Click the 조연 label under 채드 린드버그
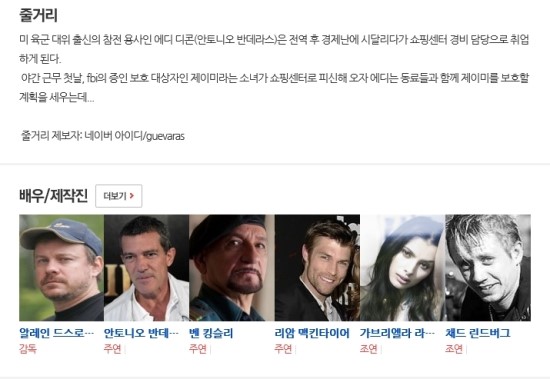The image size is (550, 379). [454, 349]
